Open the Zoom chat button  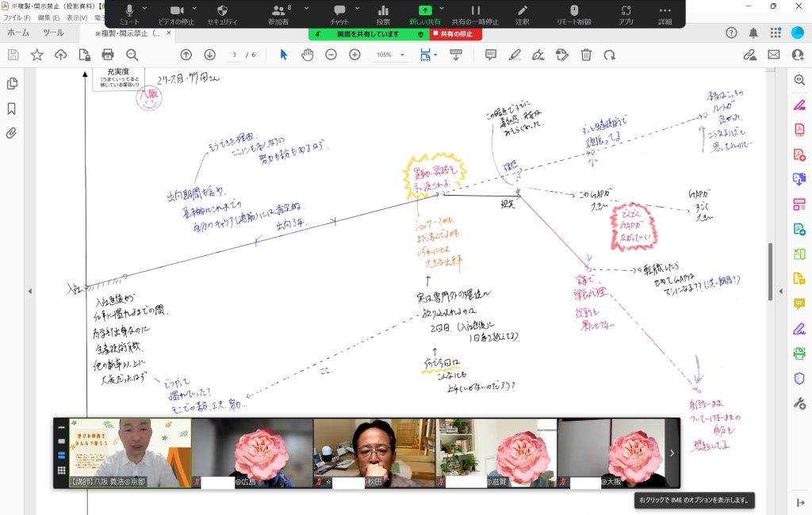point(339,13)
